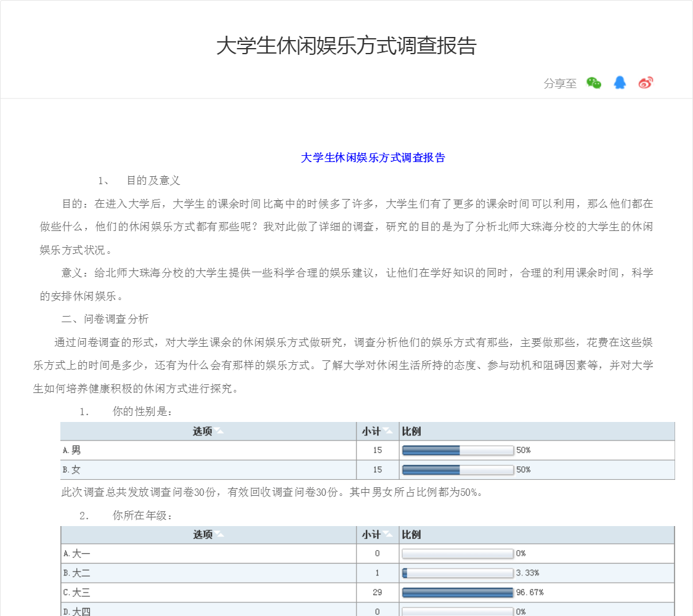Click 比例 header in grade table
693x616 pixels.
411,535
